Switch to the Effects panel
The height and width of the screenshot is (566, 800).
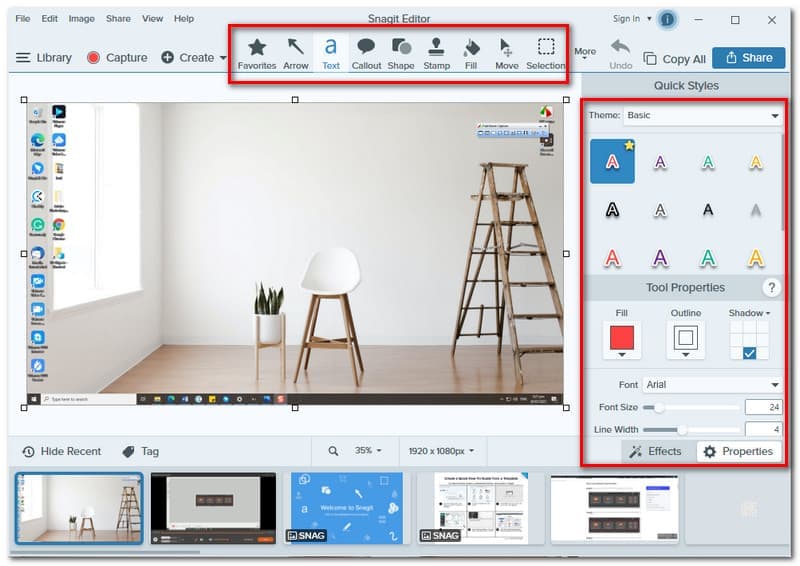655,451
